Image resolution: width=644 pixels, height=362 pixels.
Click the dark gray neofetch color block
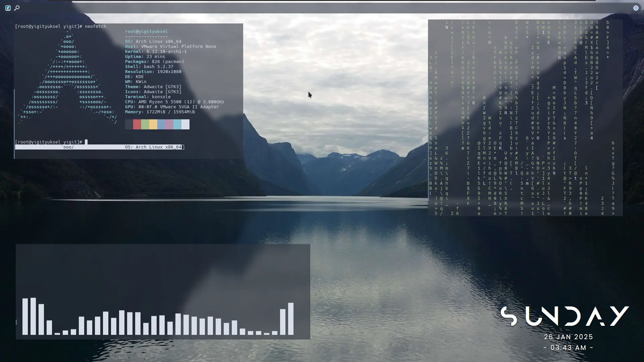pos(129,124)
